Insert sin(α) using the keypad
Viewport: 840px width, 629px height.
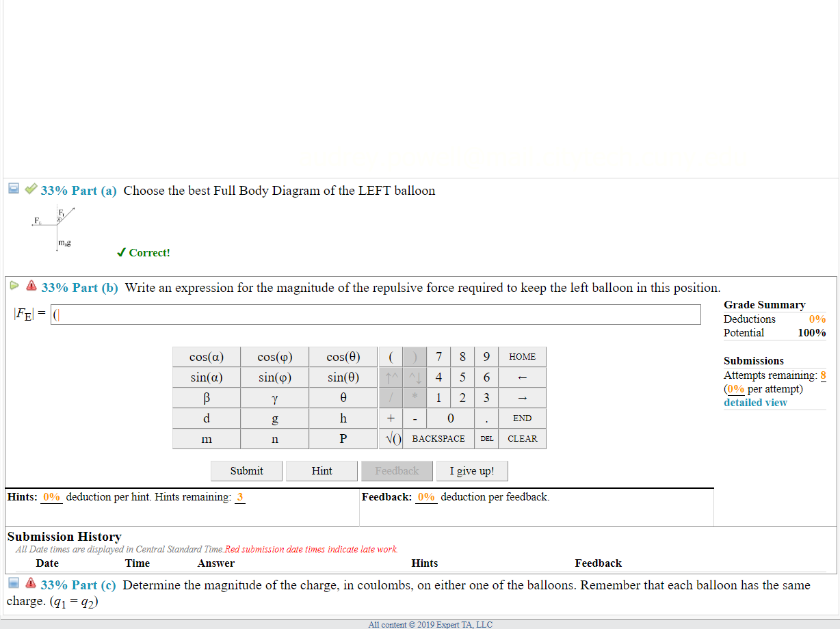(206, 377)
